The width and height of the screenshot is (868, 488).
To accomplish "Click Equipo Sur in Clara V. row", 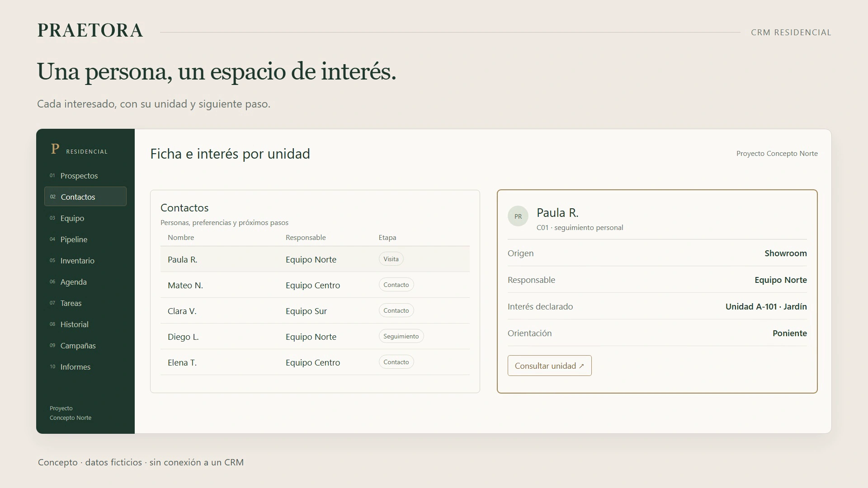I will click(x=306, y=311).
